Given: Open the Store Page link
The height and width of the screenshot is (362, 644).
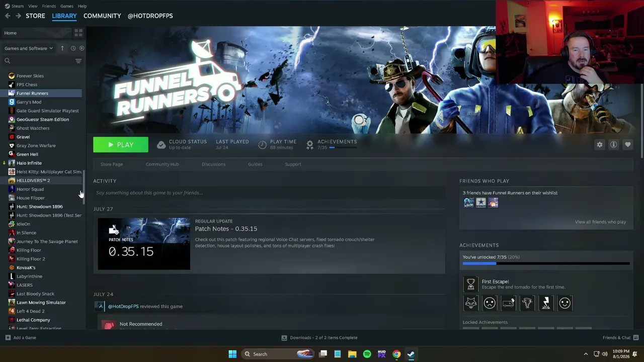Looking at the screenshot, I should (x=112, y=164).
